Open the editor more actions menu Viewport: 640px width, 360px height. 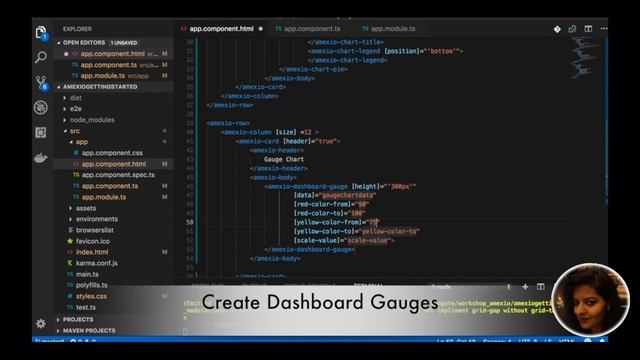[604, 29]
